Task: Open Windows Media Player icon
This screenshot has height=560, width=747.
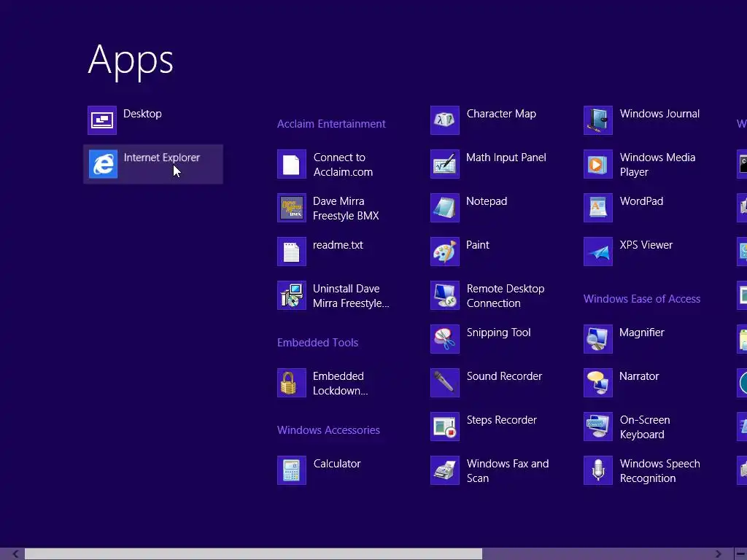Action: tap(598, 164)
